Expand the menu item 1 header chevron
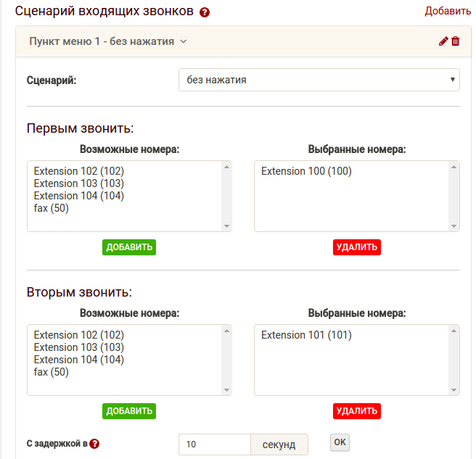This screenshot has height=459, width=476. pyautogui.click(x=184, y=41)
